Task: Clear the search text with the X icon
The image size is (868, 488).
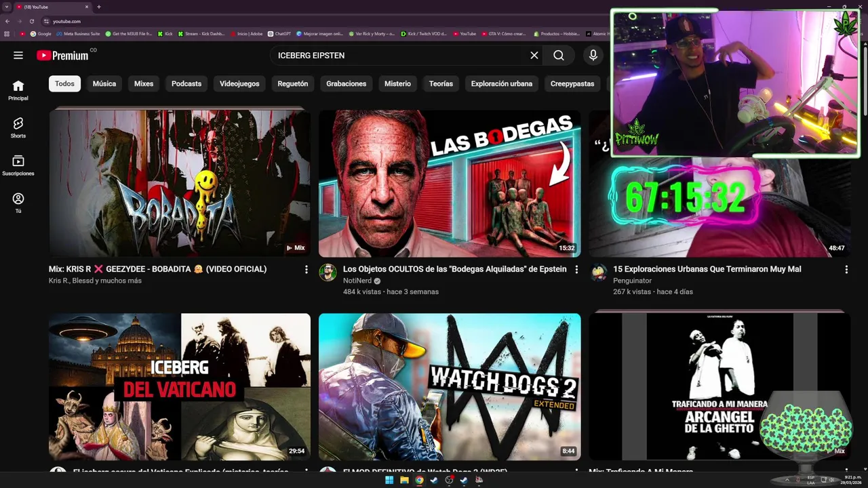Action: (534, 56)
